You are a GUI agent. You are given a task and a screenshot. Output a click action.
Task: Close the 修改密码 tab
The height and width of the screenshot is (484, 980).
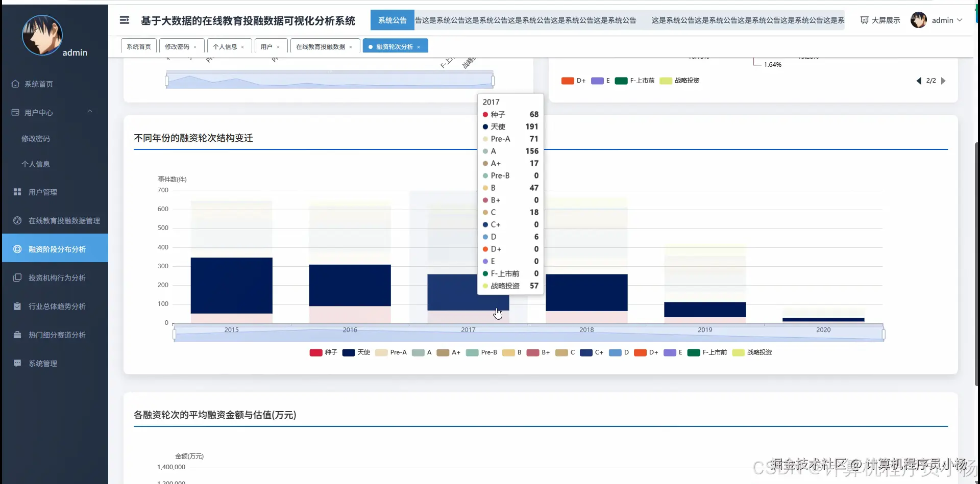click(195, 47)
